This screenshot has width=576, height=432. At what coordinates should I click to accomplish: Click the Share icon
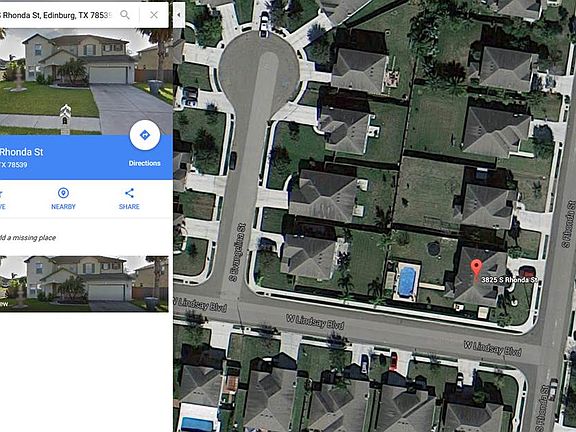tap(129, 193)
